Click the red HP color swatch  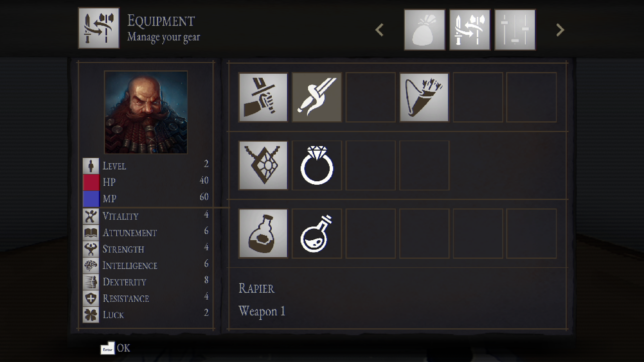click(x=91, y=182)
